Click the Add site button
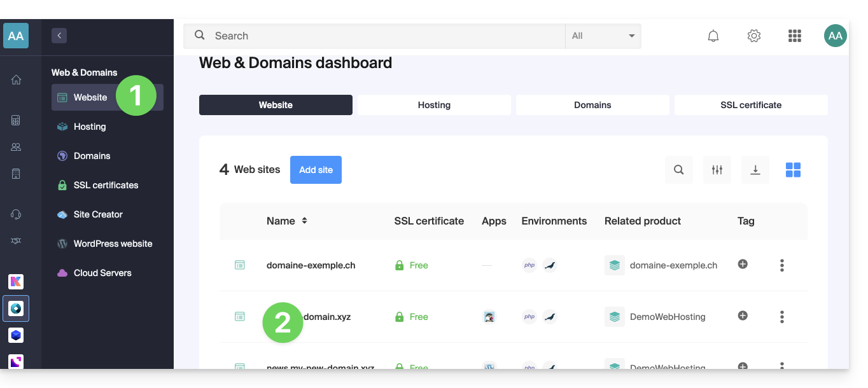This screenshot has height=388, width=868. [316, 170]
